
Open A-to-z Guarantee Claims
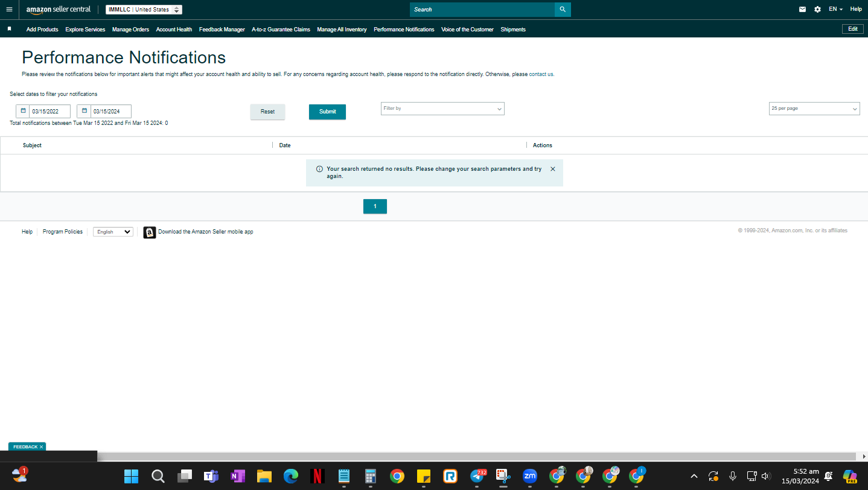click(281, 30)
